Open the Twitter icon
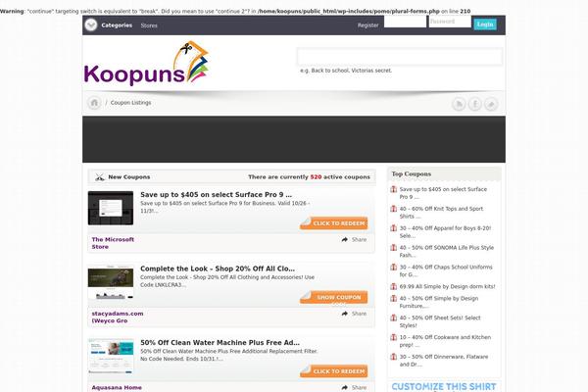 pyautogui.click(x=491, y=104)
